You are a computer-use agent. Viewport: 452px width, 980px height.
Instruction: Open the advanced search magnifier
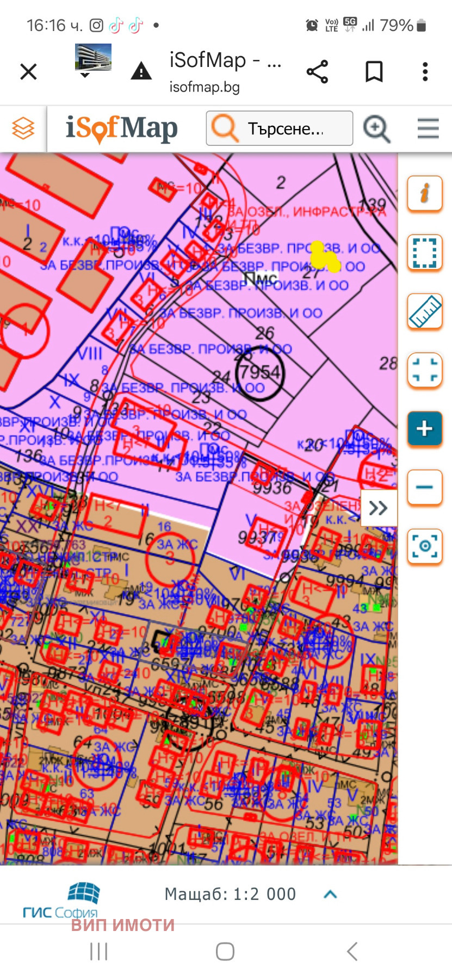click(377, 129)
